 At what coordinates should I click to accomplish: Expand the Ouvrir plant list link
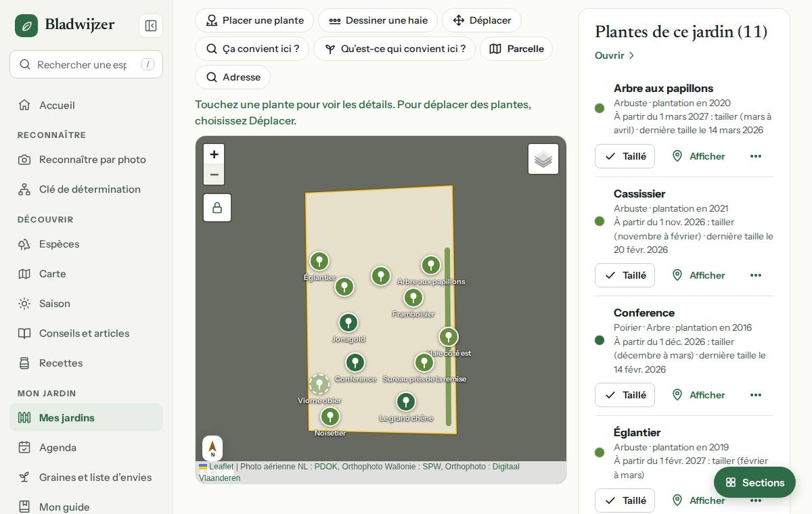click(614, 55)
